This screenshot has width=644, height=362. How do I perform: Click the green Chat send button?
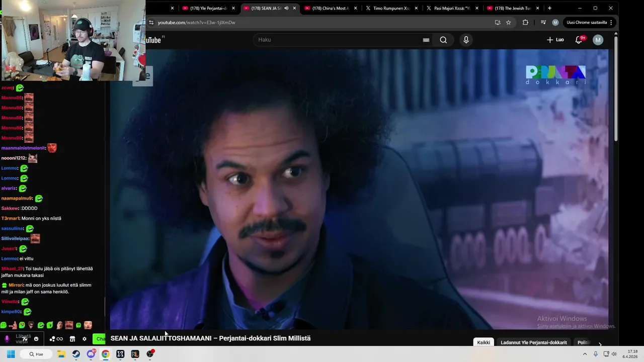(100, 339)
